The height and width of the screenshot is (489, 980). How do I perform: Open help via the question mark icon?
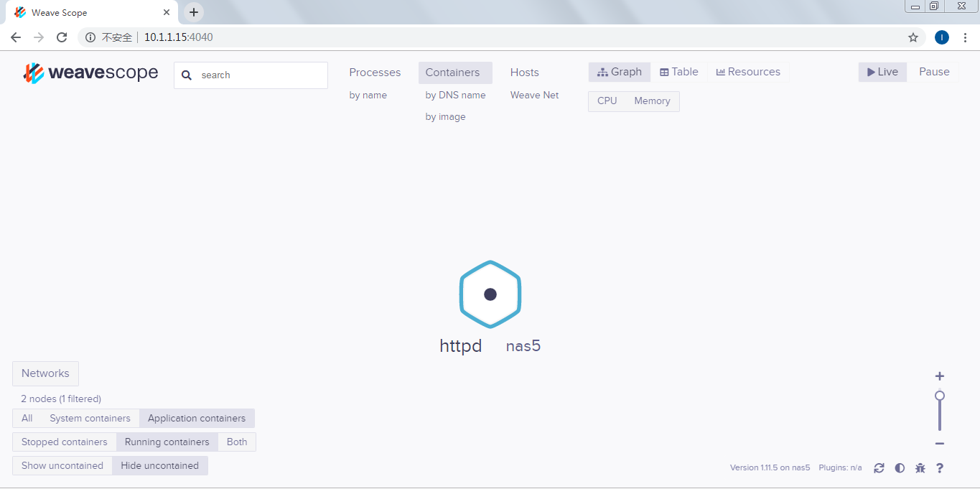pyautogui.click(x=940, y=468)
